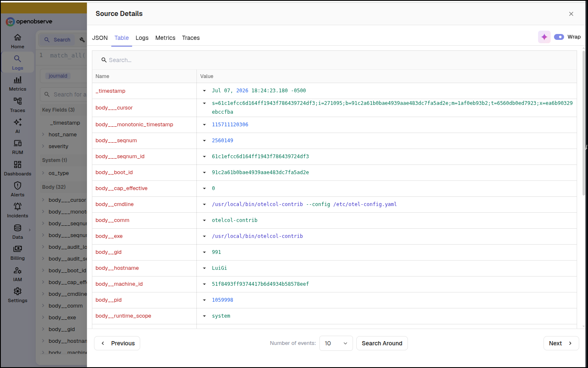Screen dimensions: 588x368
Task: Open dropdown for body__runtime_scope value
Action: [204, 316]
